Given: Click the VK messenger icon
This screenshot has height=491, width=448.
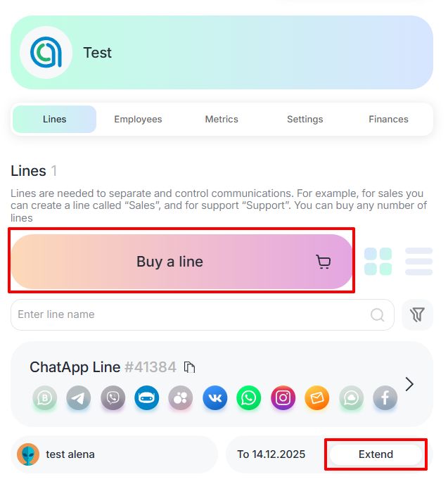Looking at the screenshot, I should click(x=215, y=399).
